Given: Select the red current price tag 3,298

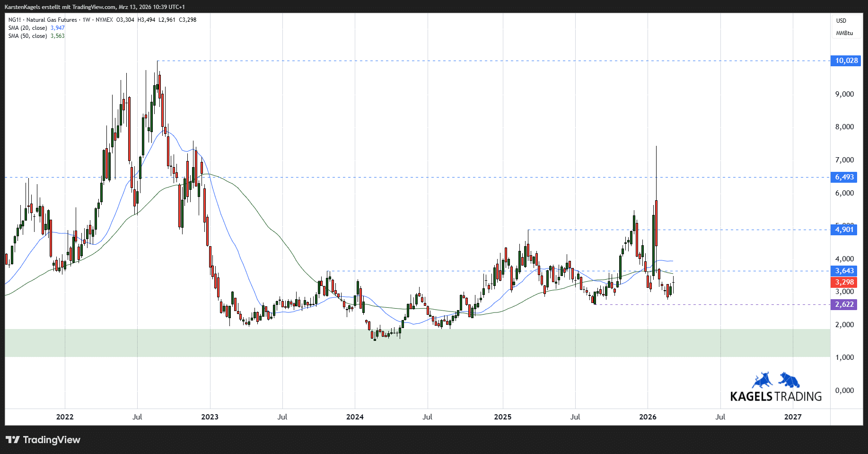Looking at the screenshot, I should coord(844,282).
